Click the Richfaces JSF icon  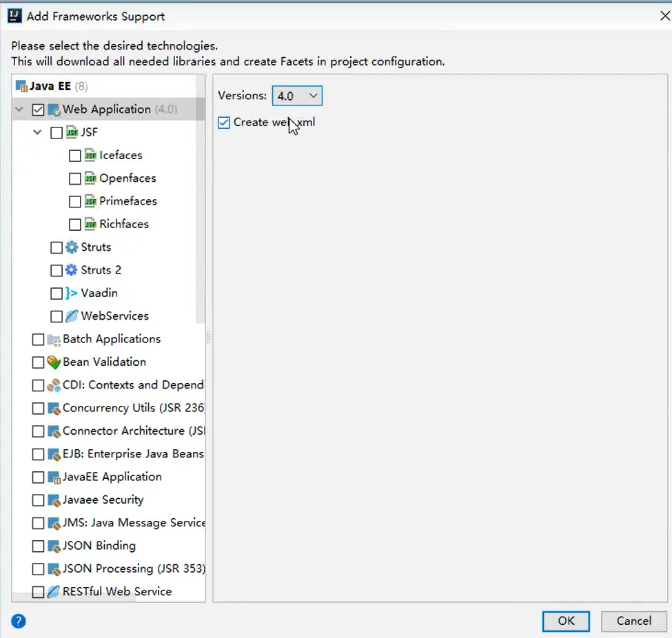90,224
